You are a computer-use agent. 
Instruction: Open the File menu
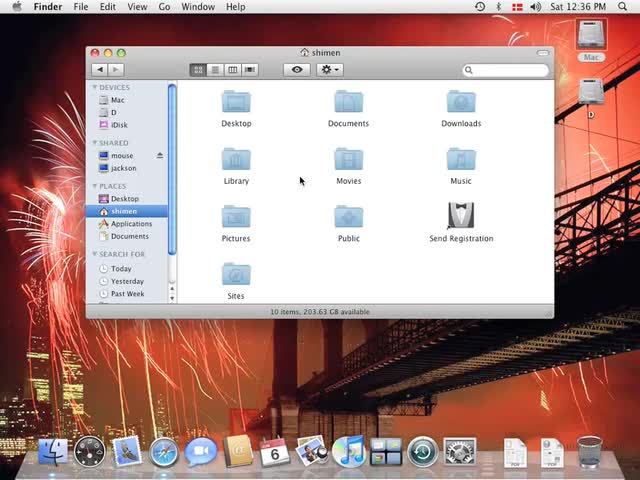click(x=81, y=7)
